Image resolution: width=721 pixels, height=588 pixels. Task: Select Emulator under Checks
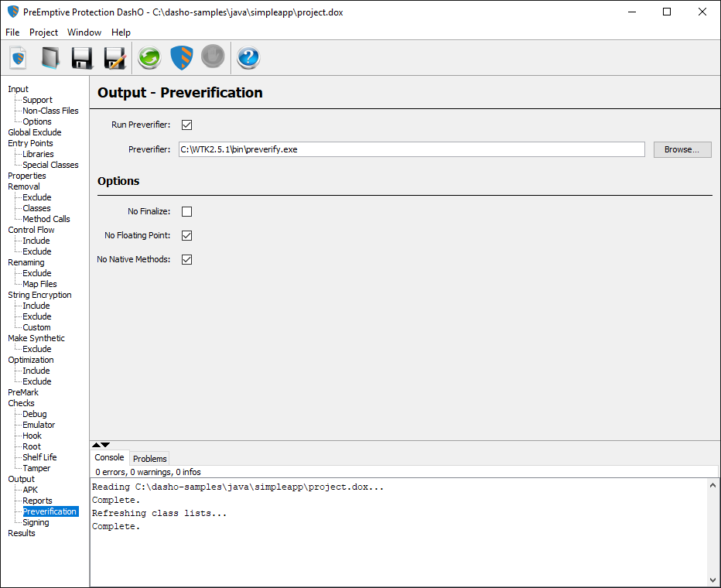pos(39,425)
